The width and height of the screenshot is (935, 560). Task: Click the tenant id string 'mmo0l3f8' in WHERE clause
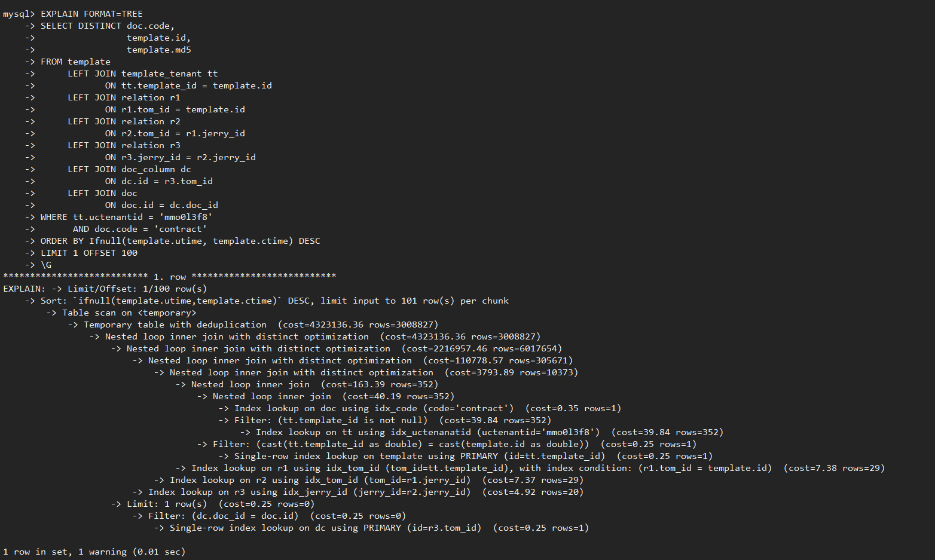point(186,217)
